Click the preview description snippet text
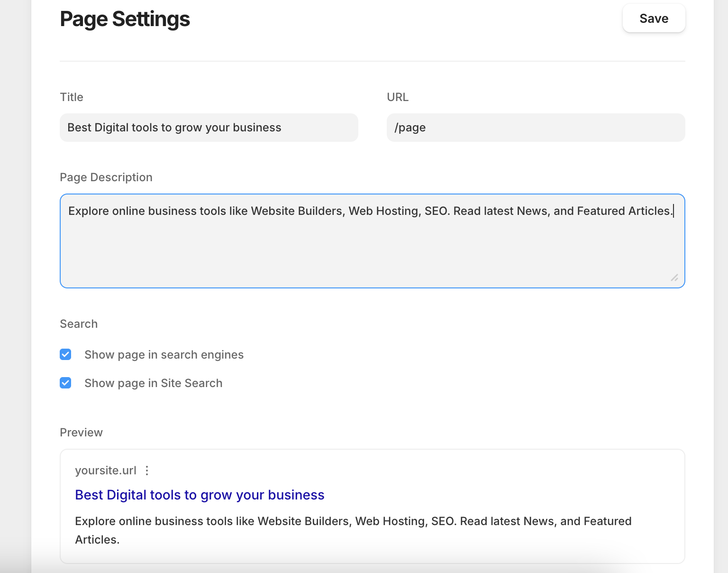Image resolution: width=728 pixels, height=573 pixels. click(353, 521)
